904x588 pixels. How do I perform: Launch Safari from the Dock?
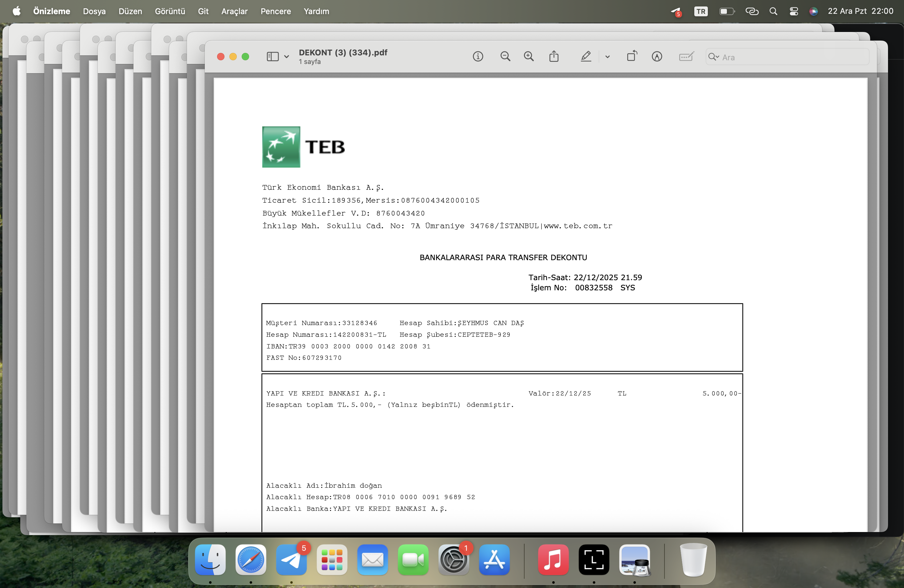[x=251, y=559]
